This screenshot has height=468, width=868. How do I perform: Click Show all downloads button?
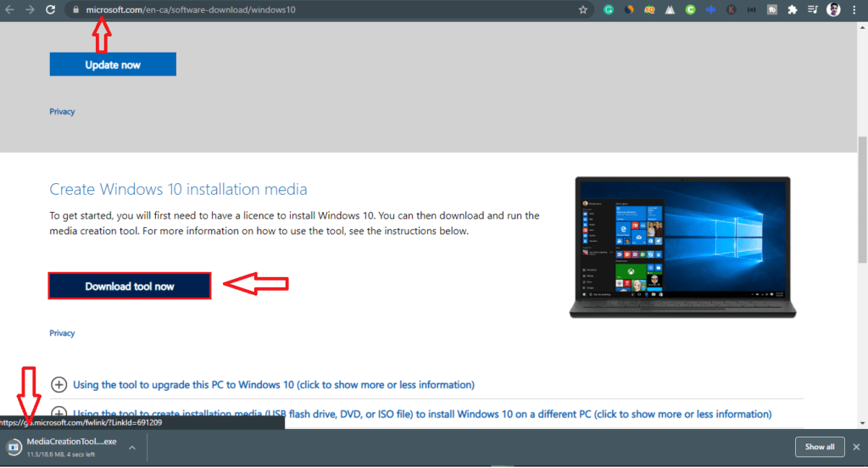tap(820, 447)
